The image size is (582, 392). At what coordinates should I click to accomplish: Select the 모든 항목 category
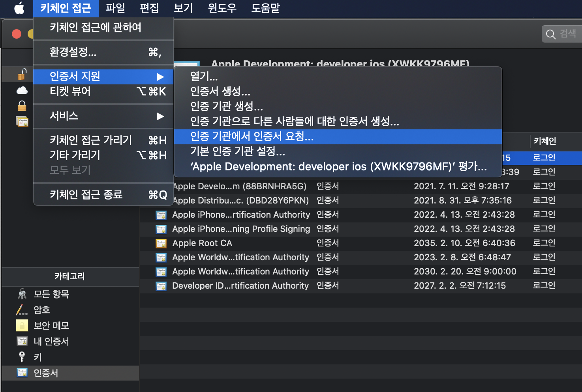click(x=70, y=294)
